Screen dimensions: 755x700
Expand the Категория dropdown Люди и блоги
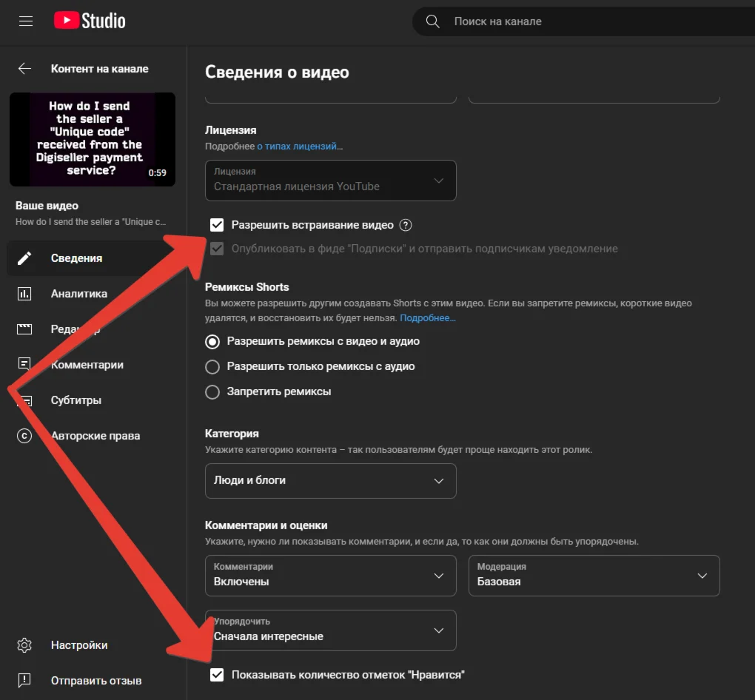point(330,481)
